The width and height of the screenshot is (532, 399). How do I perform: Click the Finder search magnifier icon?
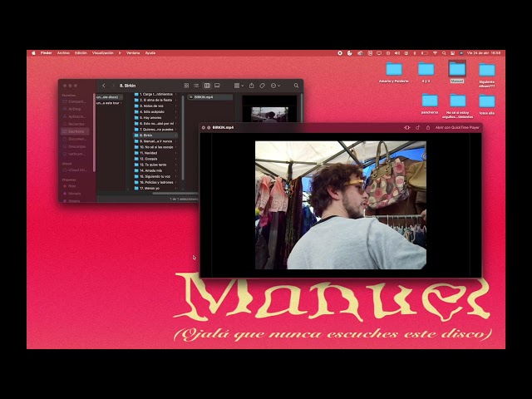(x=296, y=86)
